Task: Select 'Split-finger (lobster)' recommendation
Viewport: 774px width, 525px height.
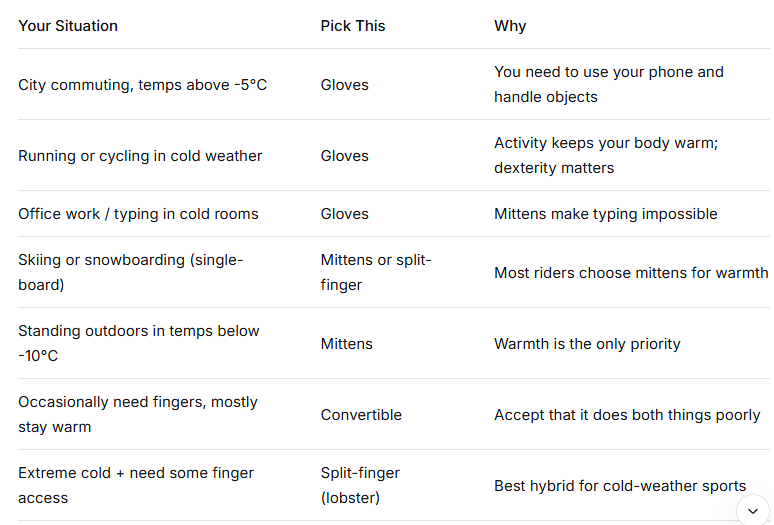Action: point(360,486)
